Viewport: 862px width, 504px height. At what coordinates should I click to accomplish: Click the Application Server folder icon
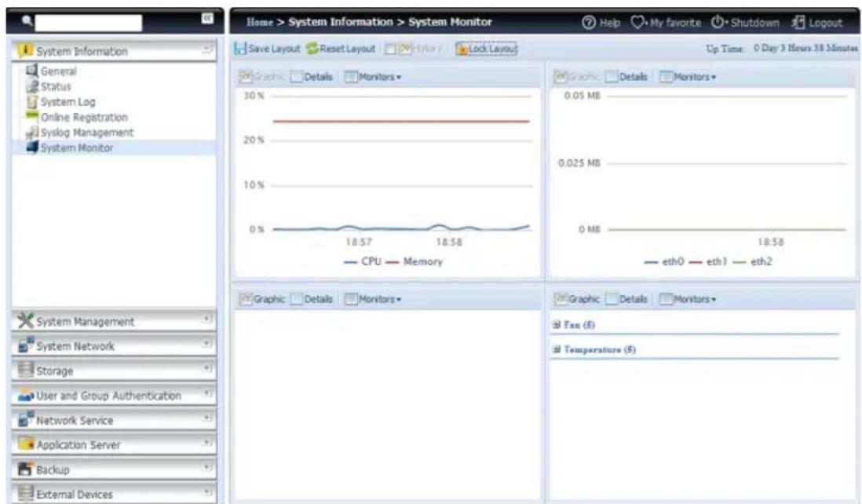[x=25, y=444]
